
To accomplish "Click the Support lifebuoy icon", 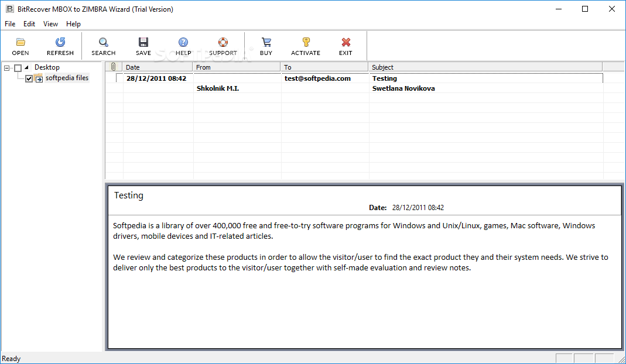I will pos(223,42).
